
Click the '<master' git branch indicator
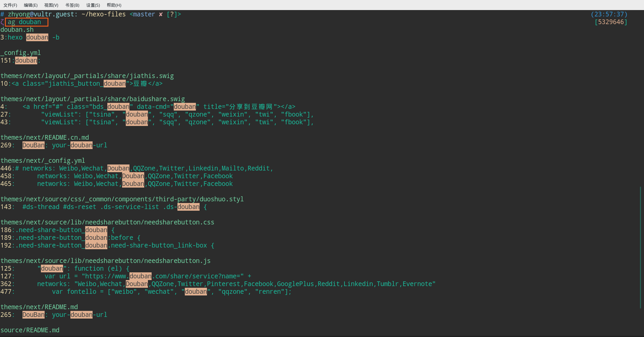click(142, 14)
